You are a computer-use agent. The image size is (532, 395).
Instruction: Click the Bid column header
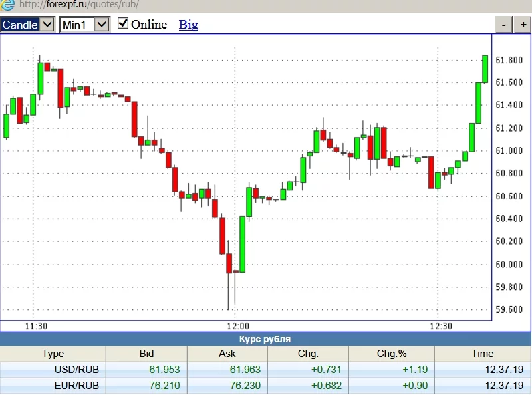click(146, 354)
